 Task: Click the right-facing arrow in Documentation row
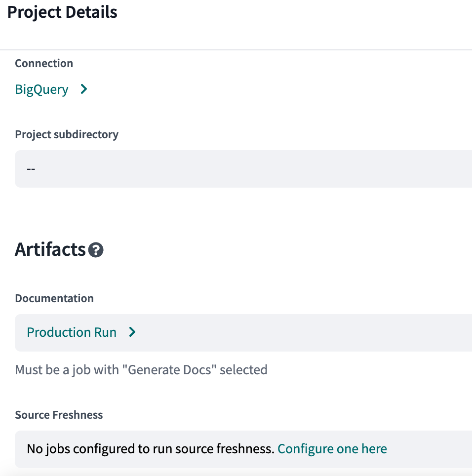[x=132, y=332]
